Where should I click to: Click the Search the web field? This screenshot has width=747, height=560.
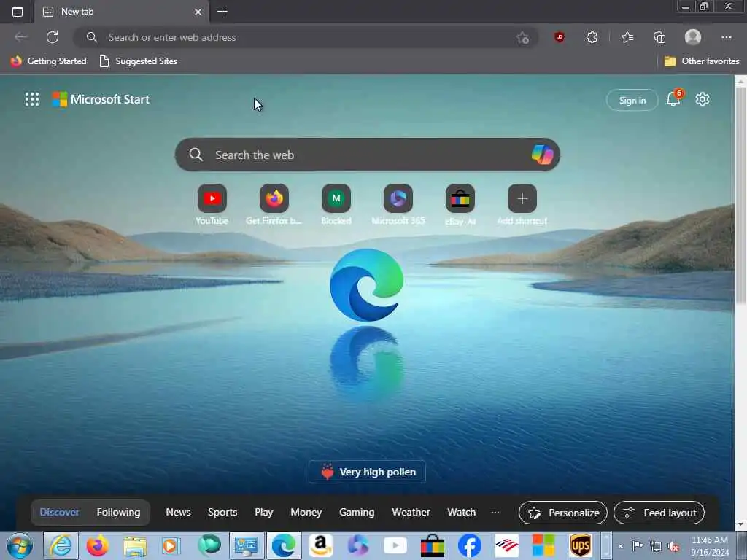click(367, 155)
